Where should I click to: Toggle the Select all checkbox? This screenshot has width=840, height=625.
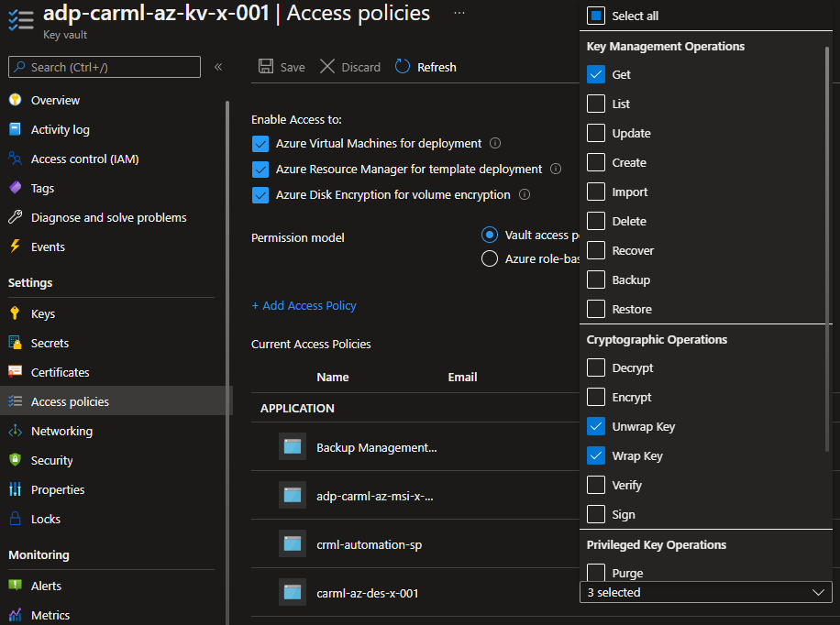click(596, 16)
